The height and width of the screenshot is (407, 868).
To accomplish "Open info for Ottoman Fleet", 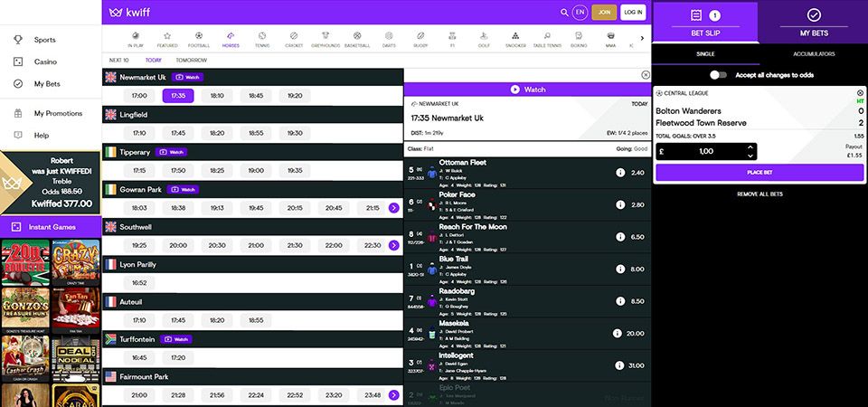I will (620, 173).
